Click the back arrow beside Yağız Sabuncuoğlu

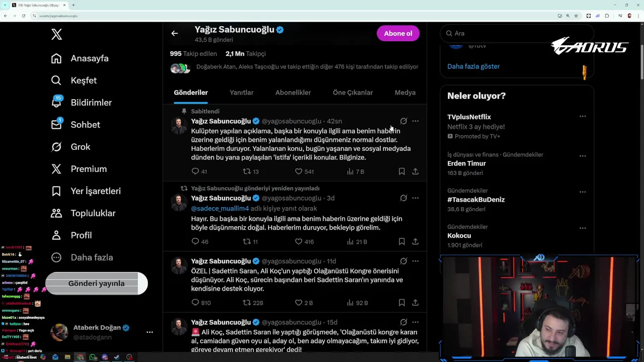[175, 34]
